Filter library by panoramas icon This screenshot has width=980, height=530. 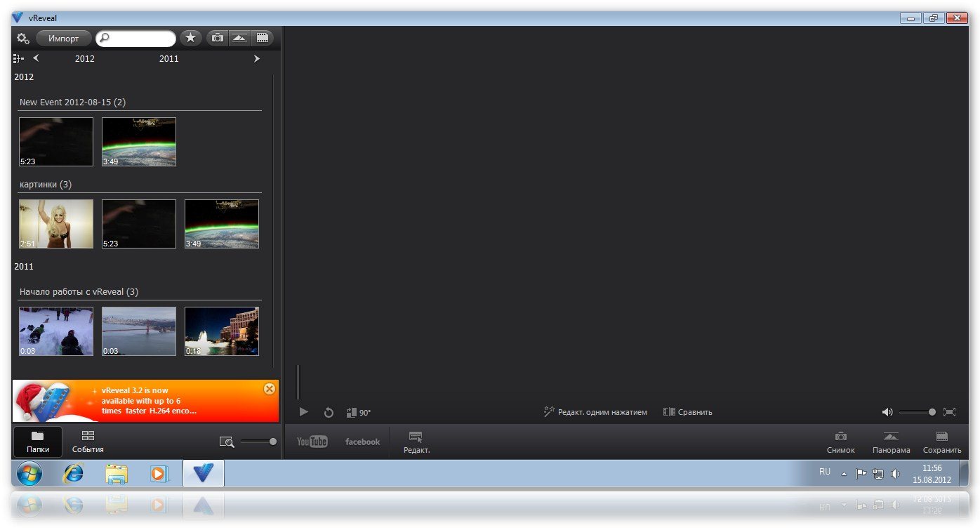coord(239,38)
